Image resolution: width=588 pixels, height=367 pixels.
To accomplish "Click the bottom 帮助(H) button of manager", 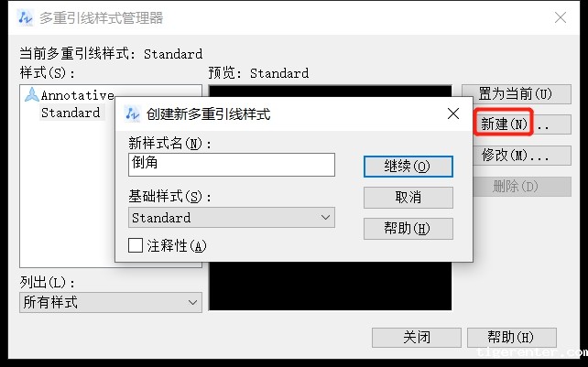I will click(512, 338).
